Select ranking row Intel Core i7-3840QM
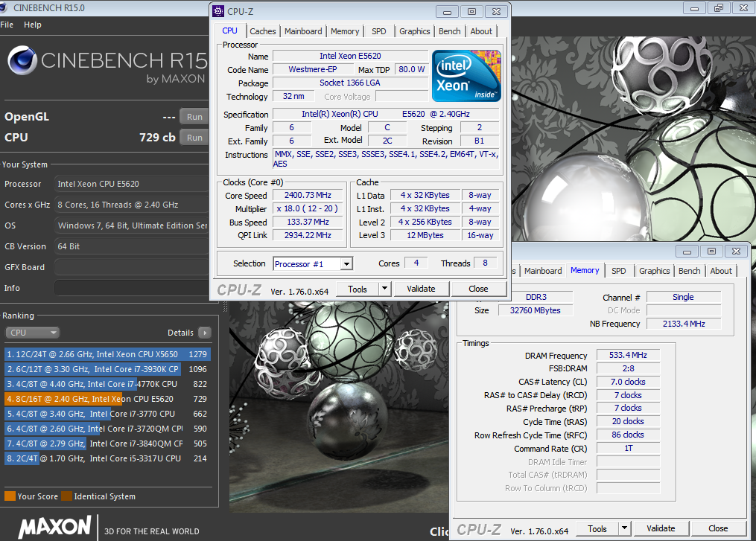 pyautogui.click(x=107, y=444)
